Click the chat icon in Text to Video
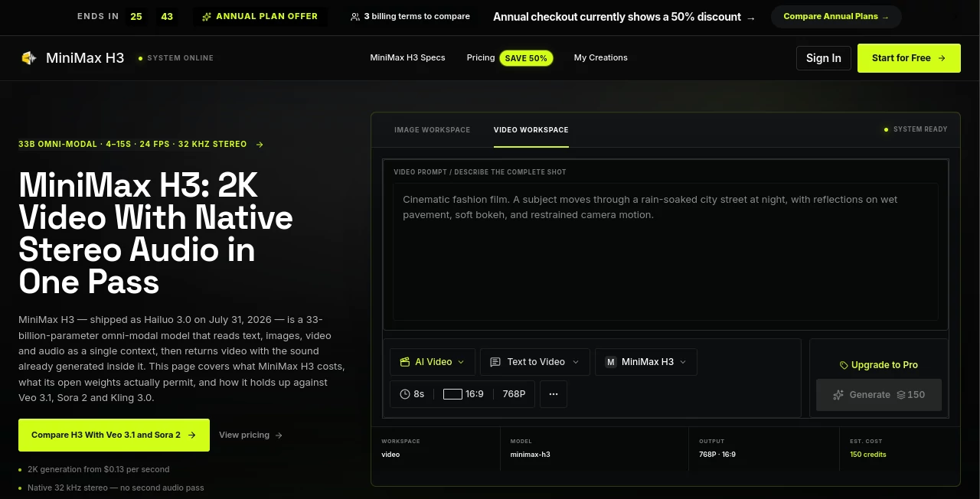 pos(495,362)
